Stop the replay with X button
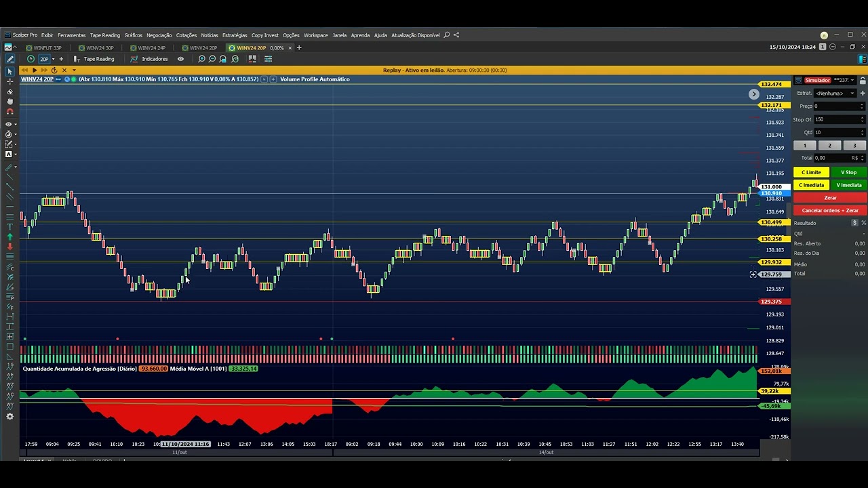 [64, 70]
